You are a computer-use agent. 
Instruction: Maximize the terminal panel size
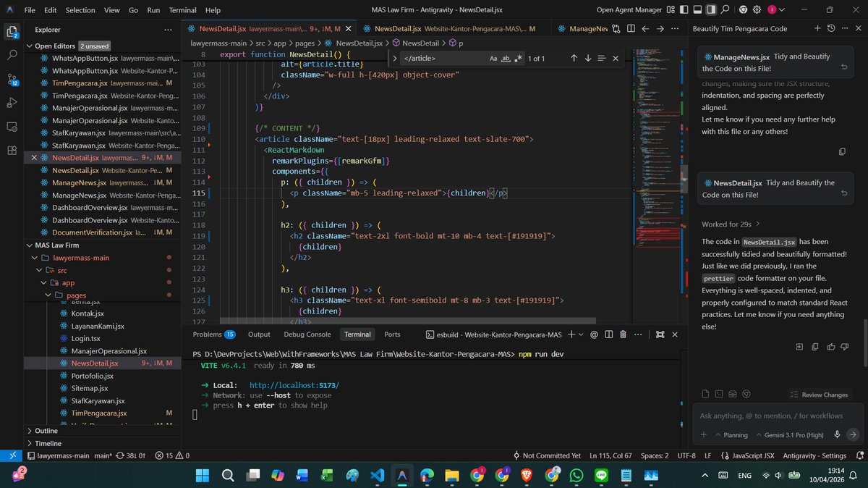660,335
